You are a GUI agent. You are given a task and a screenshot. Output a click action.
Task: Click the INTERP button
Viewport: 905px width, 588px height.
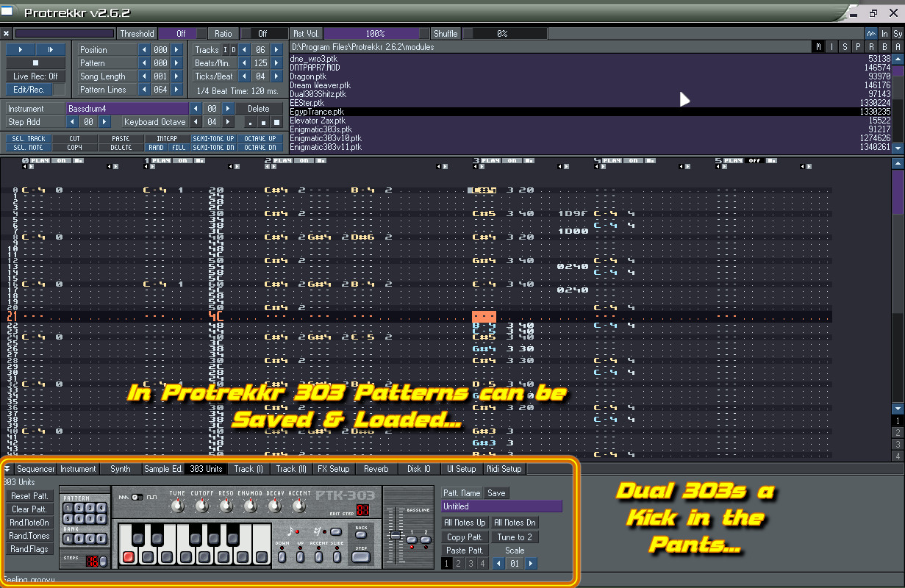pos(167,138)
